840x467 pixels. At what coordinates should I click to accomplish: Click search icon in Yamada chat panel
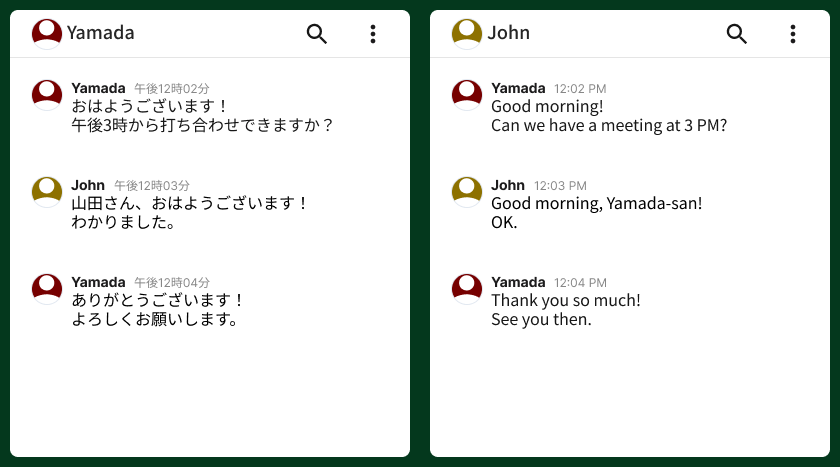(x=317, y=34)
